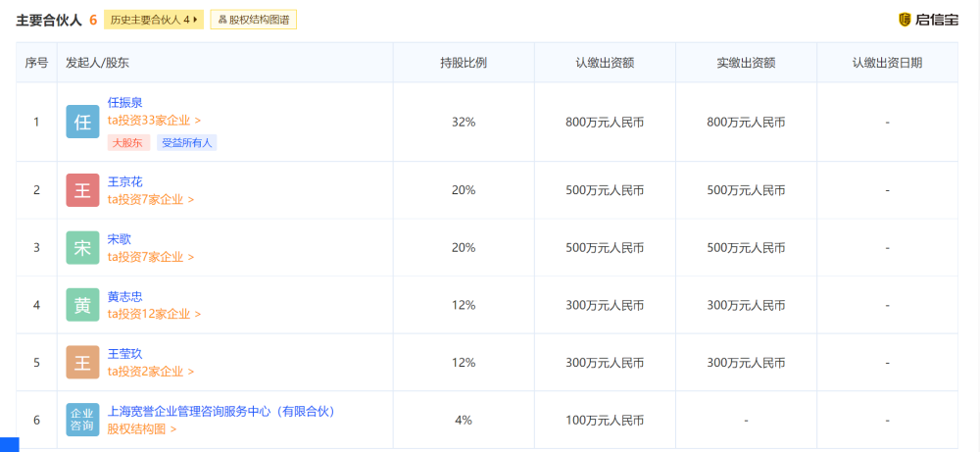This screenshot has width=980, height=452.
Task: Click the green 黄 avatar icon
Action: click(x=82, y=305)
